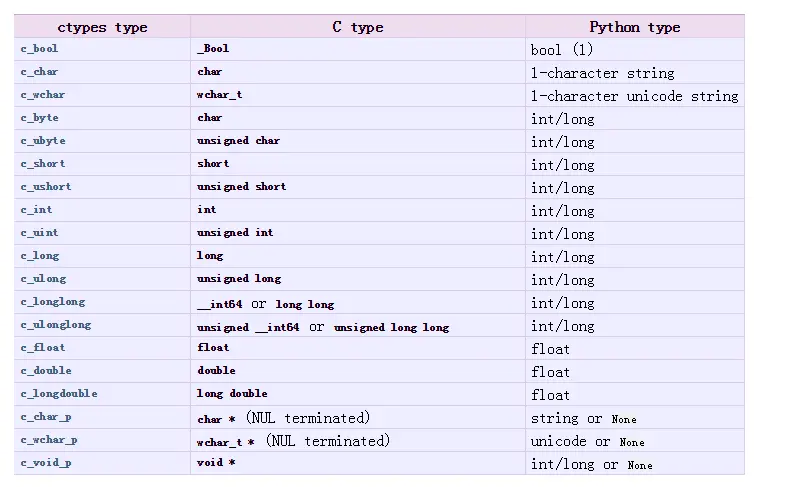Click the c_void_p type link

[45, 463]
